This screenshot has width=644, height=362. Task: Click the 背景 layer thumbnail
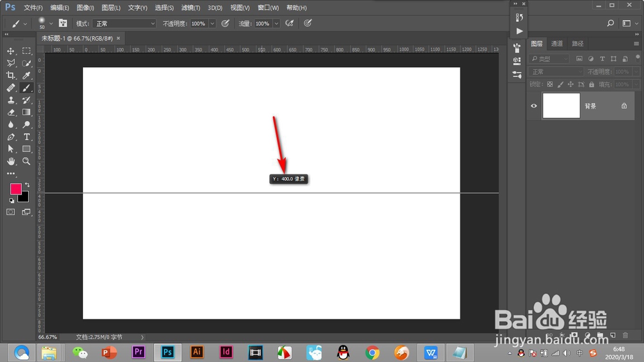[x=561, y=106]
